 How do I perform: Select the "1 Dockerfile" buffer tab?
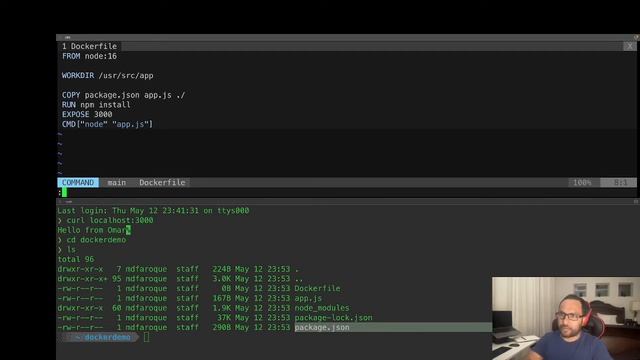[x=89, y=46]
